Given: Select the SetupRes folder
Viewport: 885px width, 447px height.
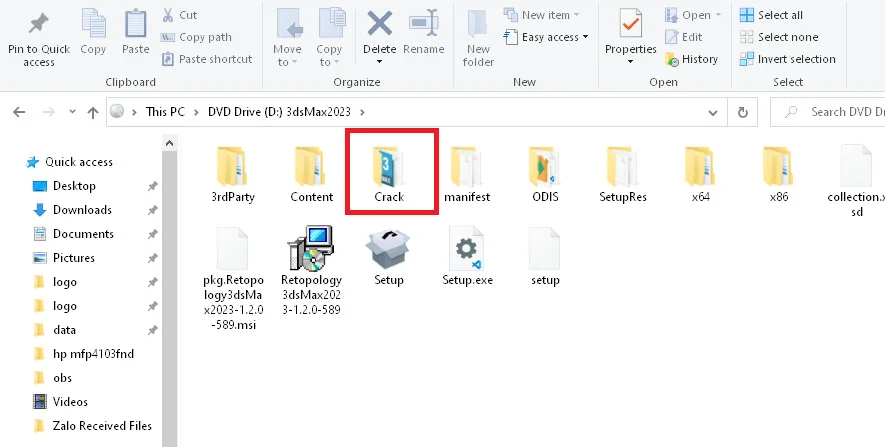Looking at the screenshot, I should (x=623, y=174).
